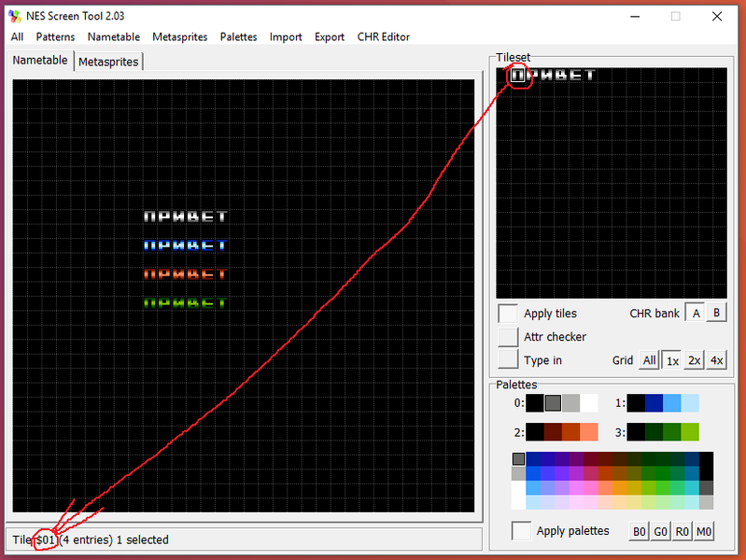The image size is (746, 560).
Task: Click the B0 palette button
Action: coord(640,531)
